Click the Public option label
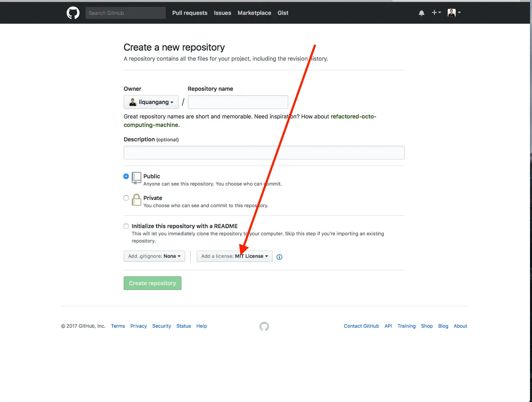Viewport: 532px width, 402px height. [152, 176]
